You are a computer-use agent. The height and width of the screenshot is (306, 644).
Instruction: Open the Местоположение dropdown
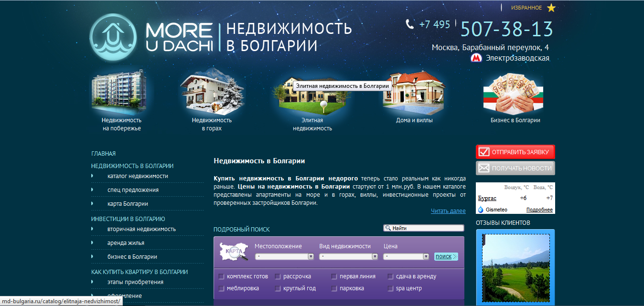tap(284, 256)
